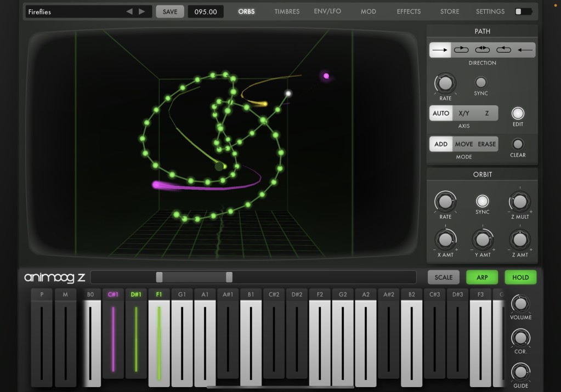Open the Scale selector
Image resolution: width=561 pixels, height=392 pixels.
point(443,277)
